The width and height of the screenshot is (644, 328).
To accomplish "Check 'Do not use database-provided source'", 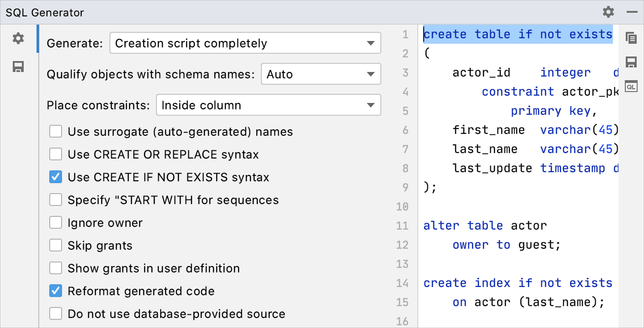I will [55, 313].
